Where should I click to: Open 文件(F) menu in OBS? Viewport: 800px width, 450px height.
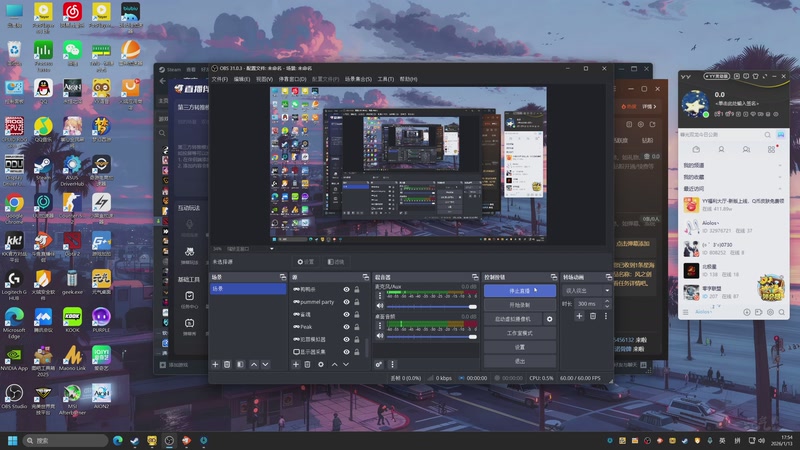pyautogui.click(x=219, y=79)
